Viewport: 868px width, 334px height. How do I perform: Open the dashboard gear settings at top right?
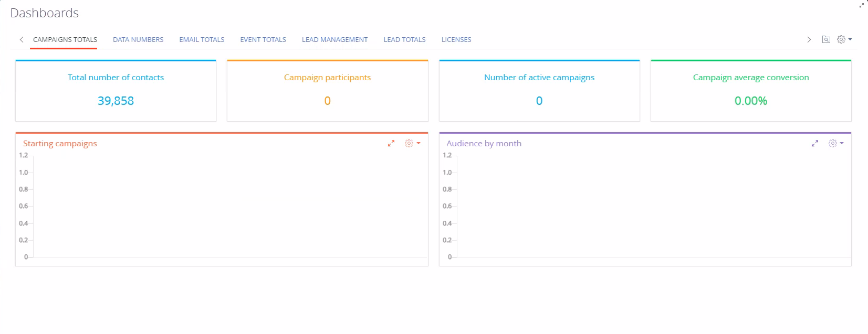tap(841, 39)
